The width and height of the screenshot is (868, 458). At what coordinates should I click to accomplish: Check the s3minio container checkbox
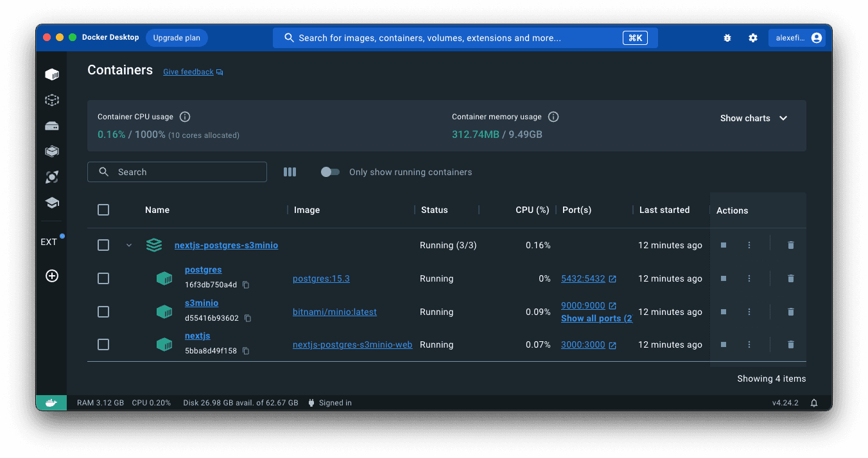tap(103, 312)
